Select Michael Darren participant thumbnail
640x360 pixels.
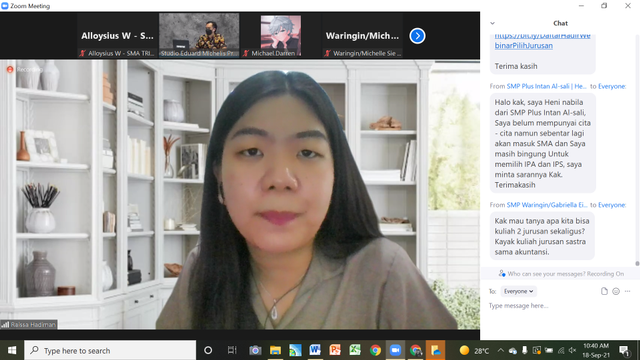[280, 36]
